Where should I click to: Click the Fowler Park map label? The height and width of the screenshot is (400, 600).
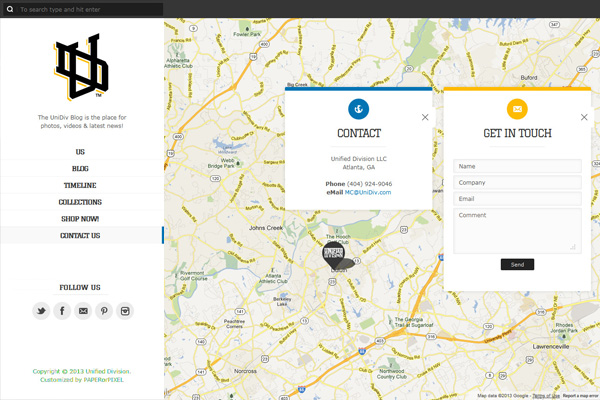point(247,34)
